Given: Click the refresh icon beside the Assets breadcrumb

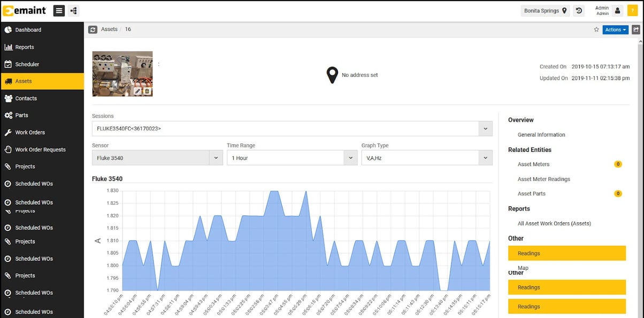Looking at the screenshot, I should click(x=93, y=29).
